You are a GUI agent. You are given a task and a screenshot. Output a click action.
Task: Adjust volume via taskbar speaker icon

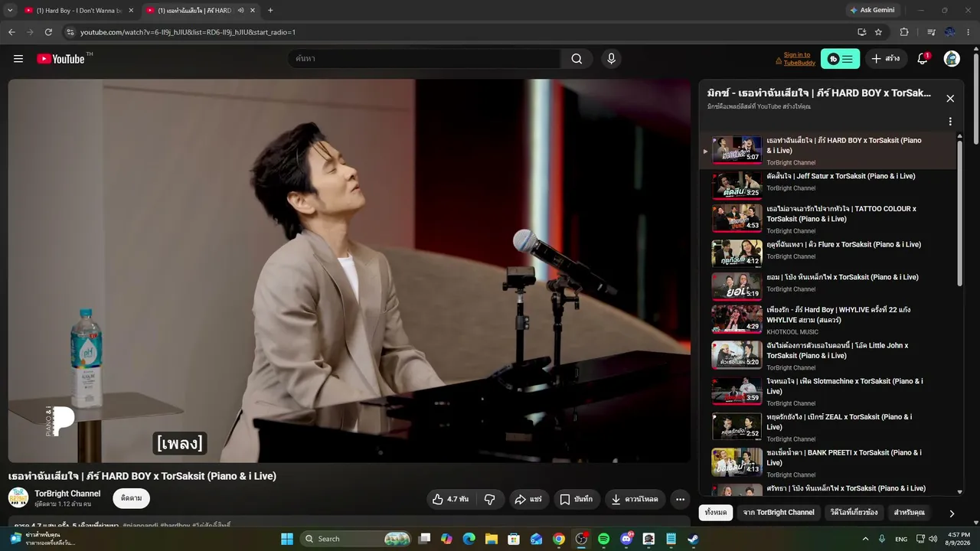(x=933, y=539)
